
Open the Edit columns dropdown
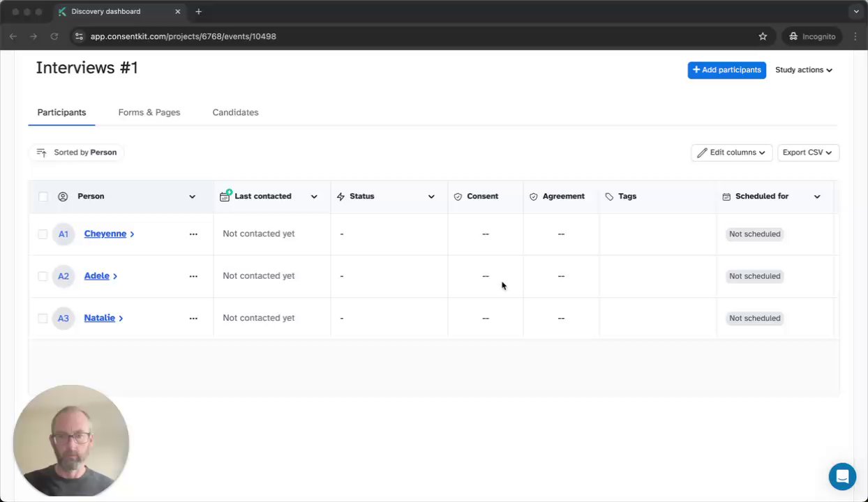[731, 153]
